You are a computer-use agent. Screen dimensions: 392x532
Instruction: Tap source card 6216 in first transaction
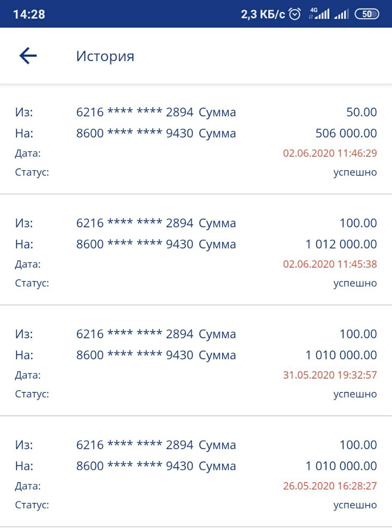point(135,112)
